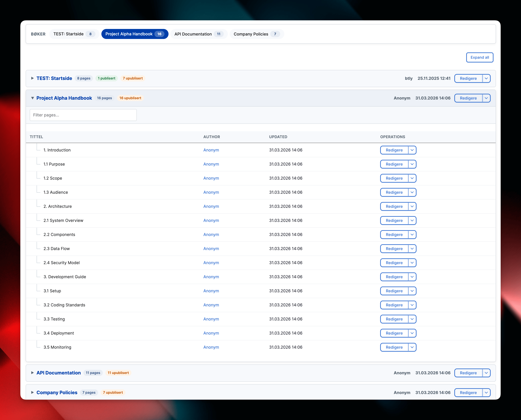Viewport: 521px width, 420px height.
Task: Open Anonym author link in 2. Architecture row
Action: click(211, 206)
